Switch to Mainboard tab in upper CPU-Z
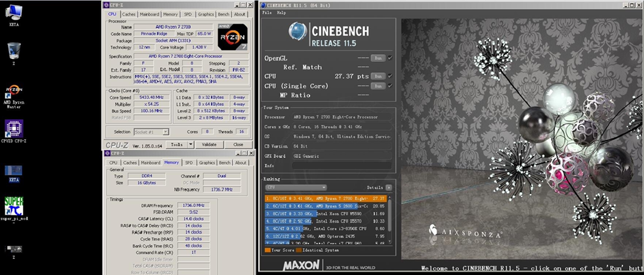This screenshot has width=644, height=275. tap(150, 14)
